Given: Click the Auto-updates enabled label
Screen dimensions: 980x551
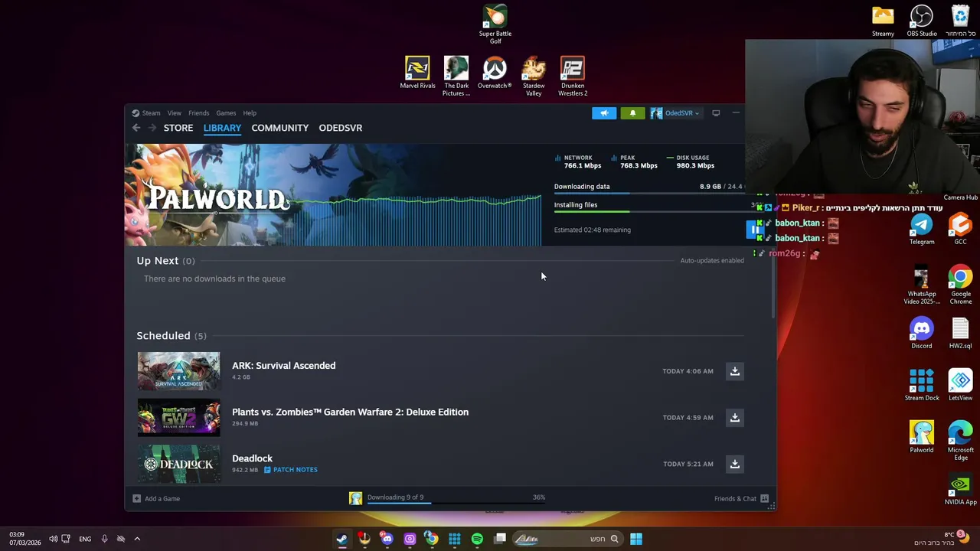Looking at the screenshot, I should (x=712, y=261).
